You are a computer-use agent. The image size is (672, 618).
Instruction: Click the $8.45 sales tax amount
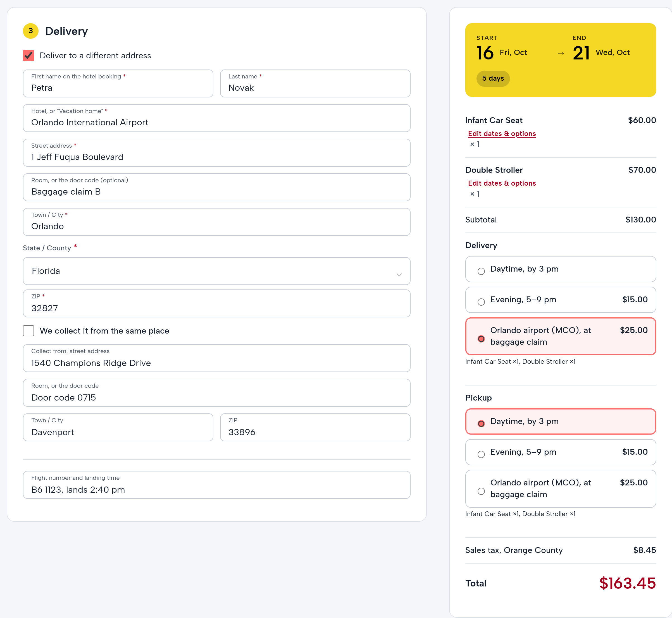pyautogui.click(x=645, y=550)
